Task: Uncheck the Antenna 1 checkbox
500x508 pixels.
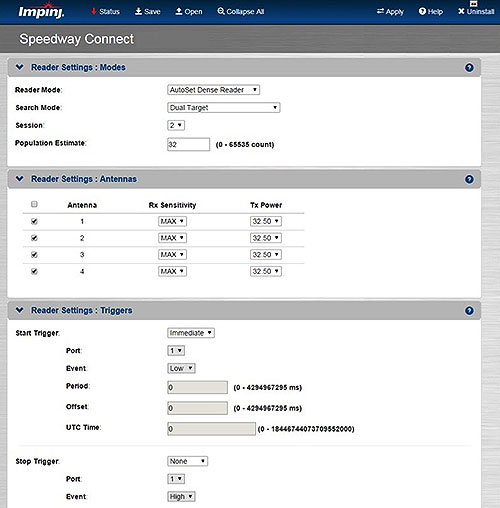Action: coord(34,221)
